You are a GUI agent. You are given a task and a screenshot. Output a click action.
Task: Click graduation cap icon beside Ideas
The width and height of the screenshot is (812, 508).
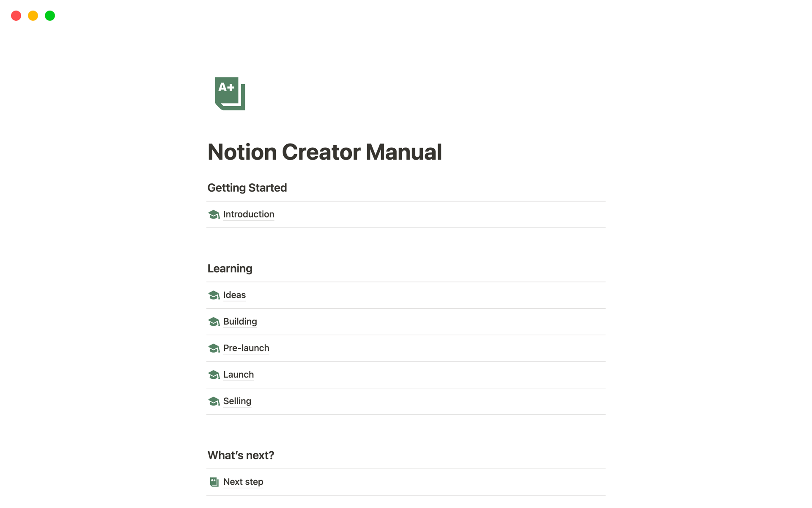pos(214,295)
